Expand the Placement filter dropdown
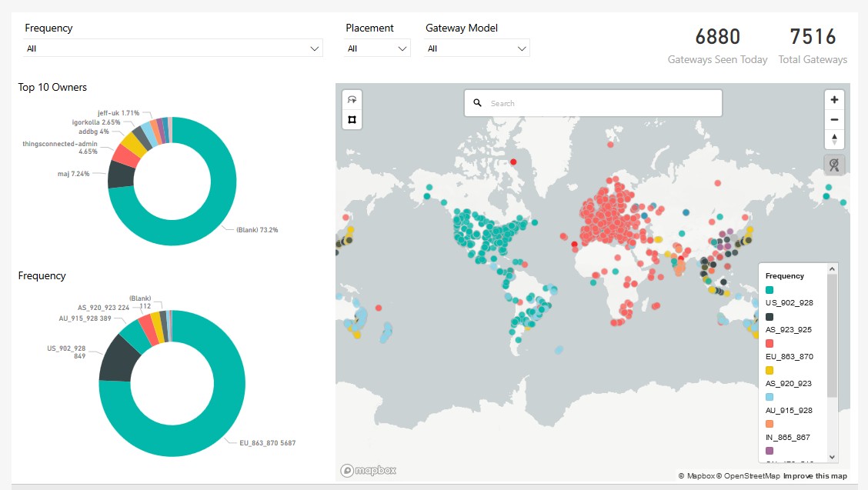868x490 pixels. pyautogui.click(x=377, y=48)
